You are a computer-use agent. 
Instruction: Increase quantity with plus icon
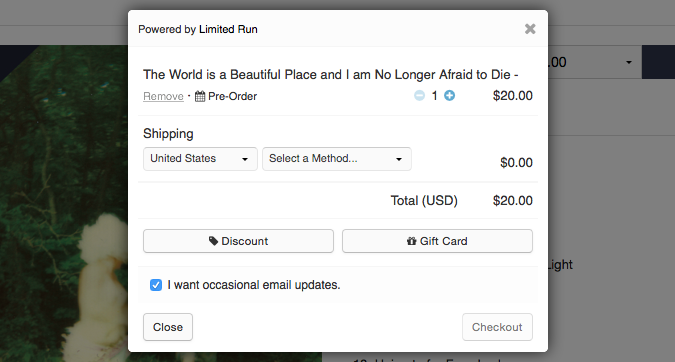449,96
